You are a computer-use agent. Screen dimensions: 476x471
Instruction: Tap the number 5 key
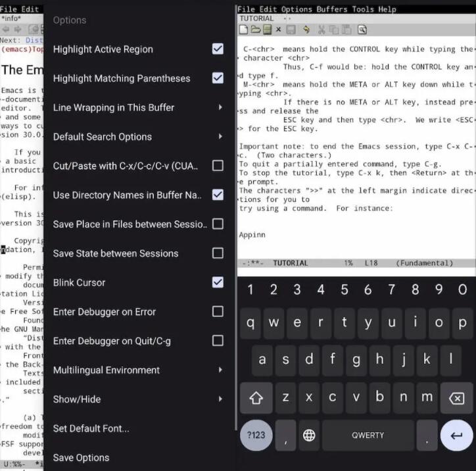345,289
